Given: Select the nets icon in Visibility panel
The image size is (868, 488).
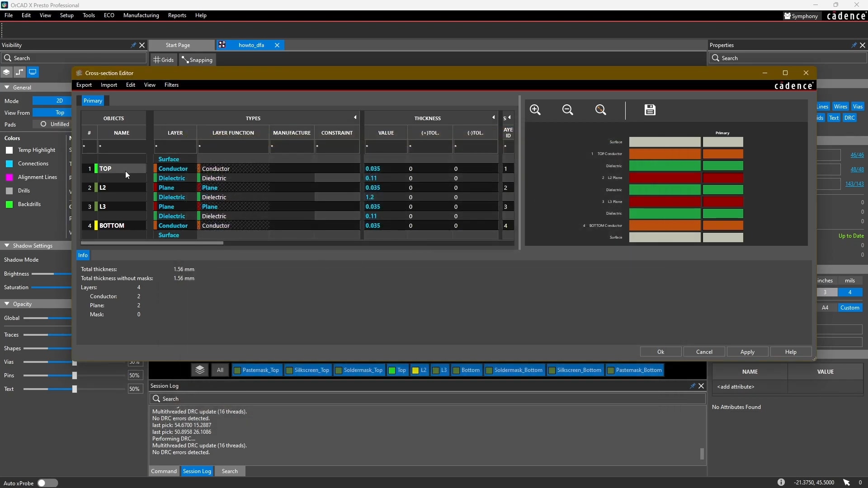Looking at the screenshot, I should 19,72.
